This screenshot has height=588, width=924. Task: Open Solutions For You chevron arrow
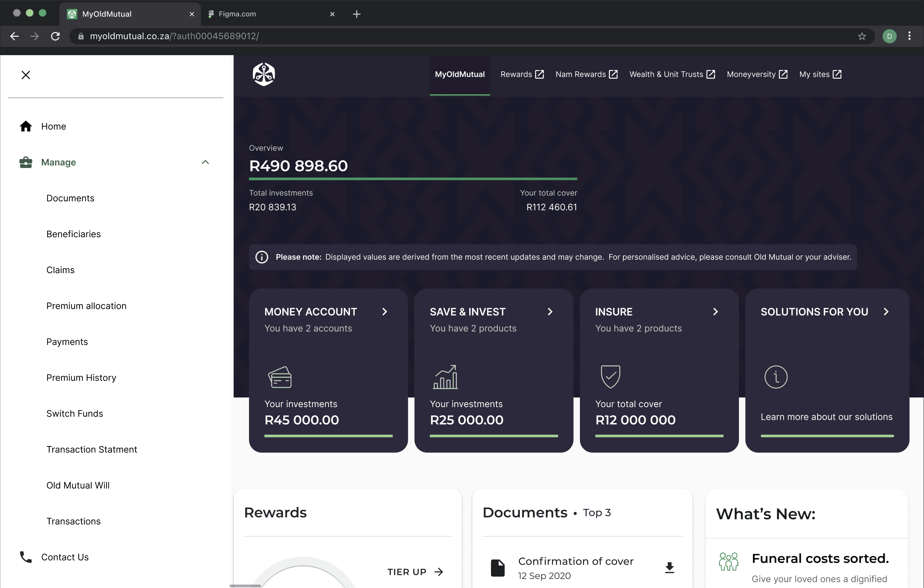coord(886,312)
